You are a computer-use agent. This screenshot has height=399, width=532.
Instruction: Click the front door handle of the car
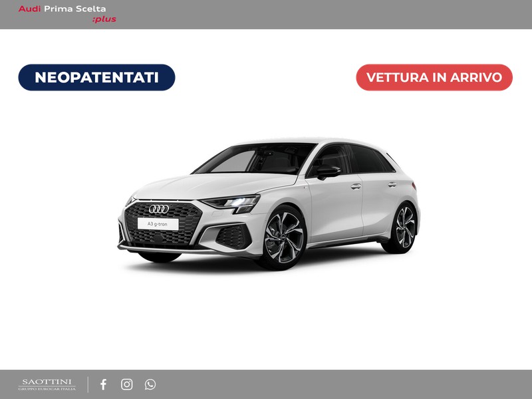[356, 187]
